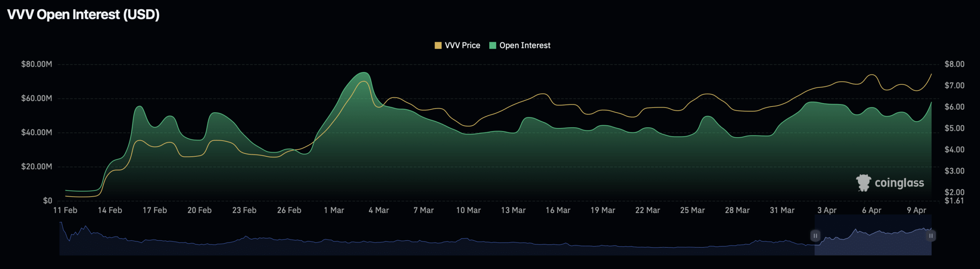This screenshot has height=269, width=980.
Task: Click the coinglass watermark text
Action: click(899, 183)
